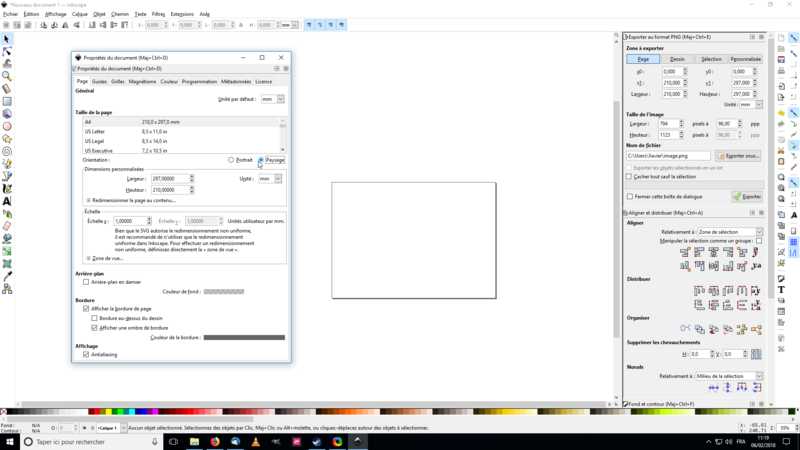Expand the Zone de vue section
Screen dimensions: 800x450
point(105,258)
